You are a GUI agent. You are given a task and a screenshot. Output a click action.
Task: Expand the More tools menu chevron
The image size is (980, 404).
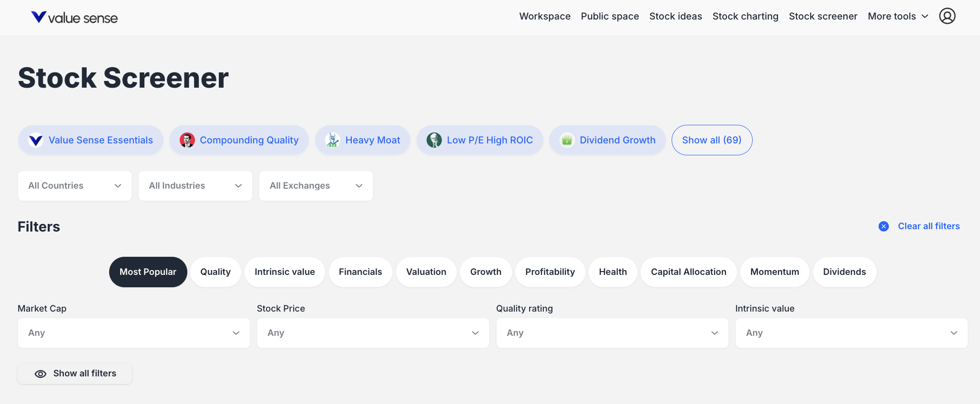[925, 16]
